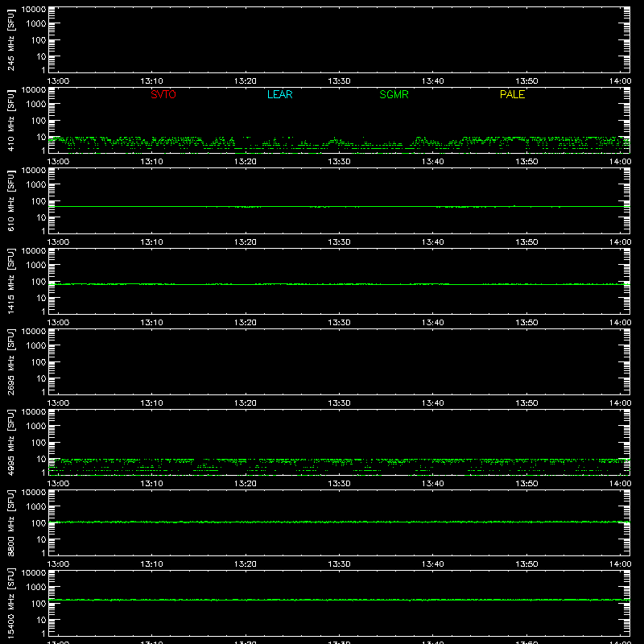Screen dimensions: 644x644
Task: Click the green SGMR station label
Action: coord(394,94)
